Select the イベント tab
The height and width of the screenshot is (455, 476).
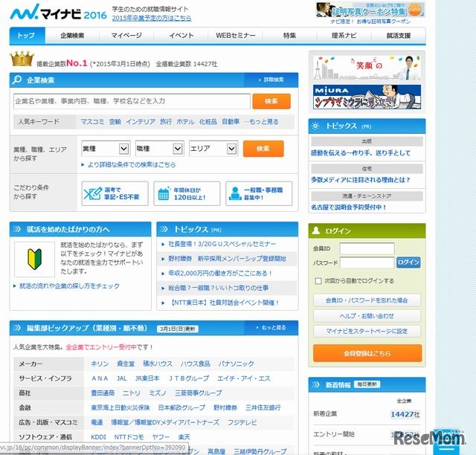point(181,36)
